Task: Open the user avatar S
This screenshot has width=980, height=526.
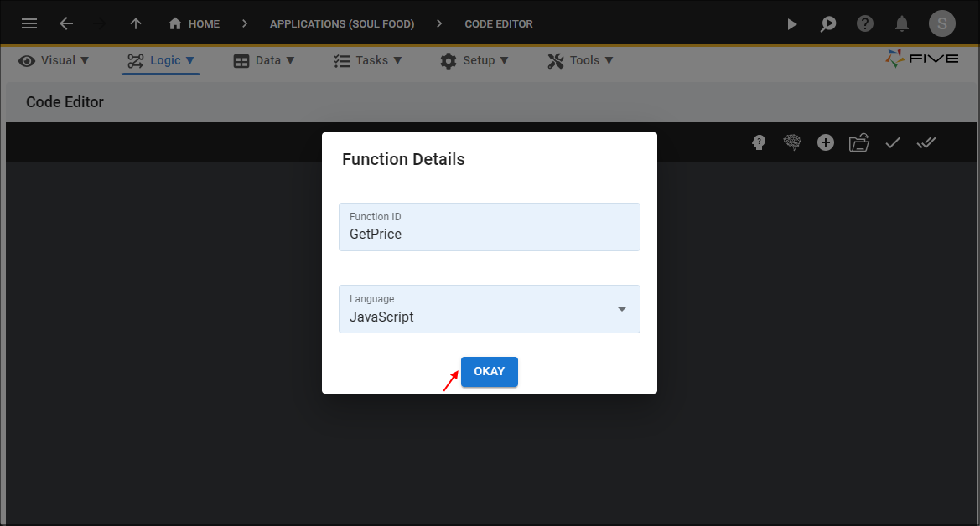Action: point(942,23)
